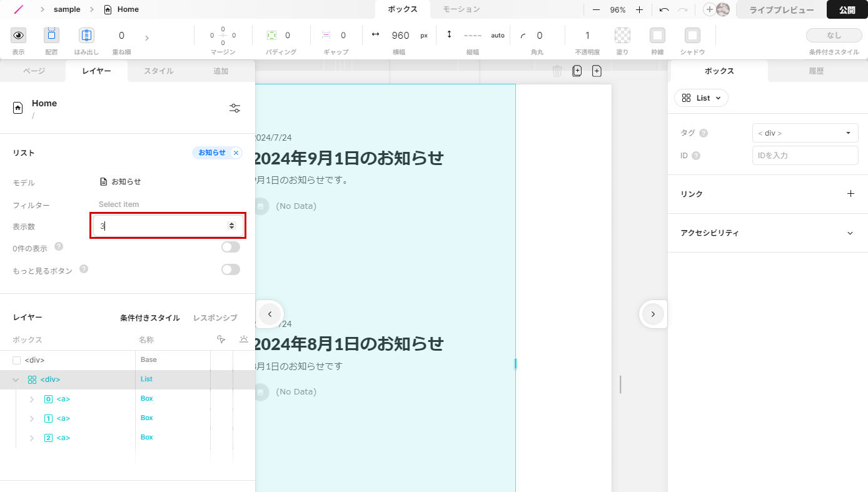
Task: Open the 枠線 border setting
Action: point(657,36)
